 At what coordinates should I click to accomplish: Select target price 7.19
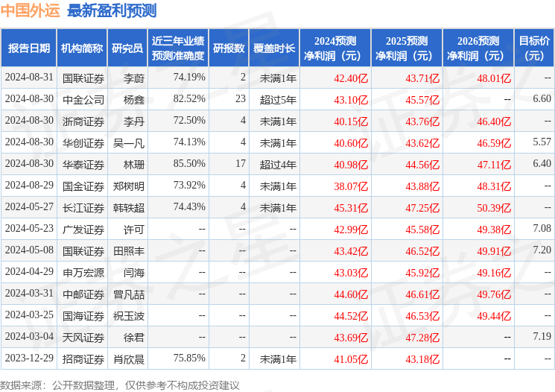542,336
